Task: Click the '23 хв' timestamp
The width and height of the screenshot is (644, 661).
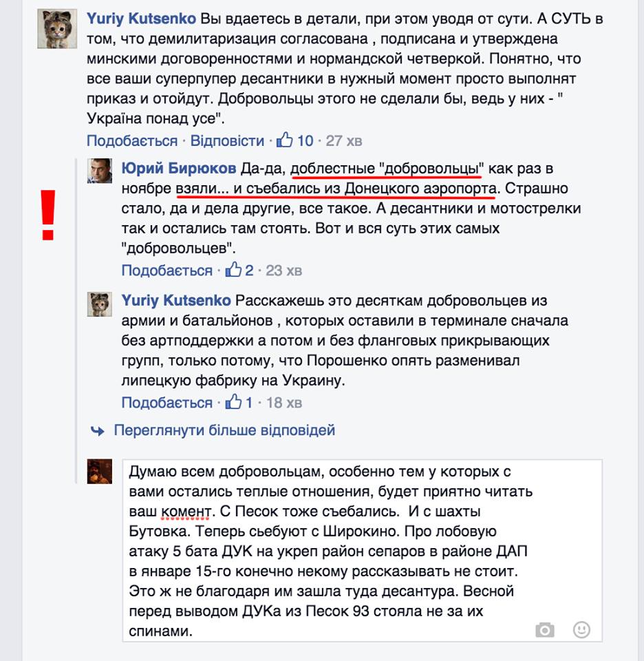Action: [284, 271]
